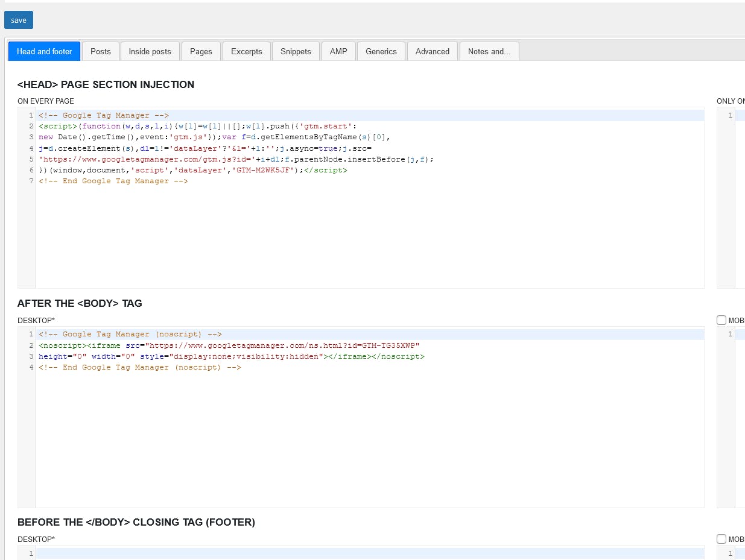Click inside the after-body desktop code editor blank area
Viewport: 745px width, 560px height.
[x=370, y=440]
